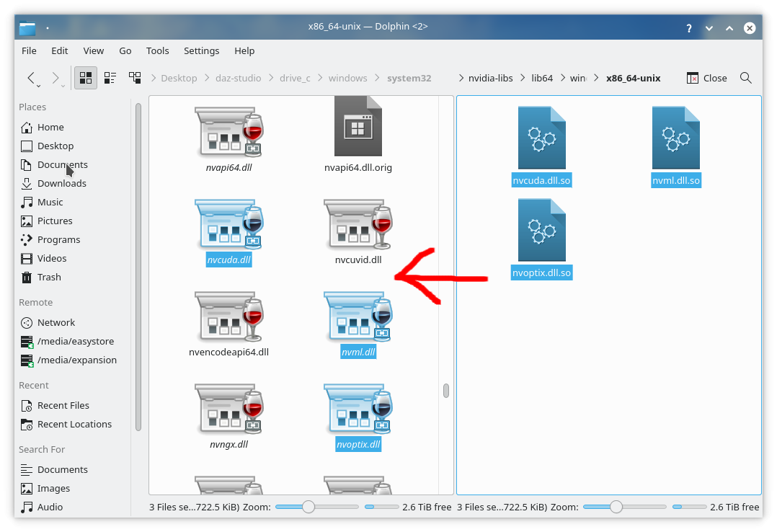777x532 pixels.
Task: Adjust right pane Zoom slider
Action: (624, 507)
